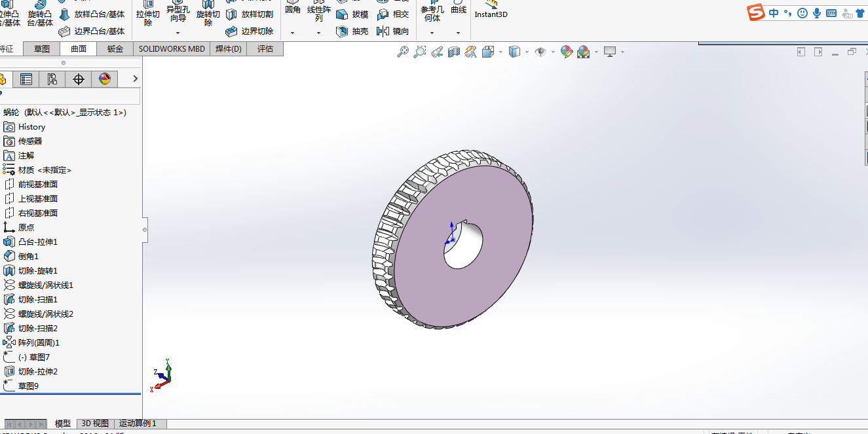Screen dimensions: 868x434
Task: Click the Section View icon
Action: (x=454, y=52)
